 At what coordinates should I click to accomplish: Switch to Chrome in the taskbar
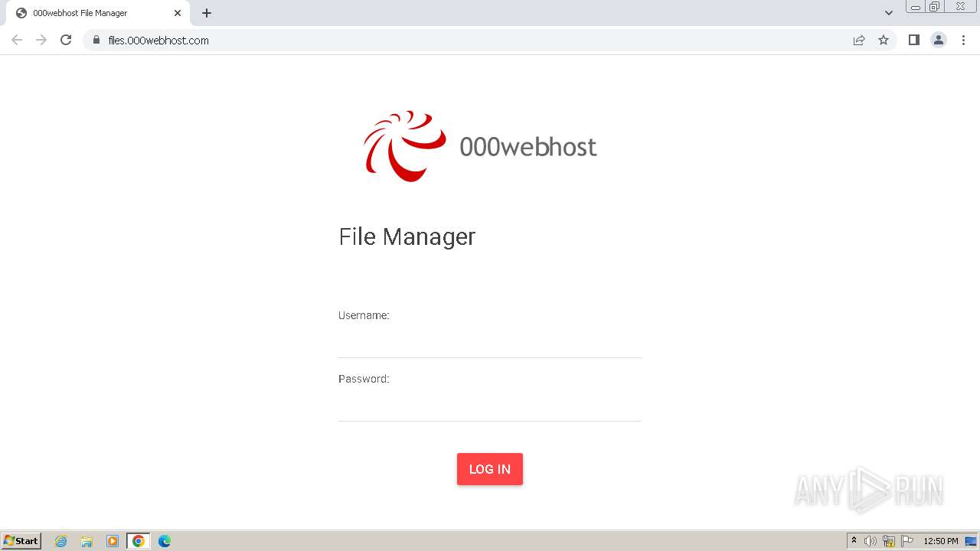(139, 541)
